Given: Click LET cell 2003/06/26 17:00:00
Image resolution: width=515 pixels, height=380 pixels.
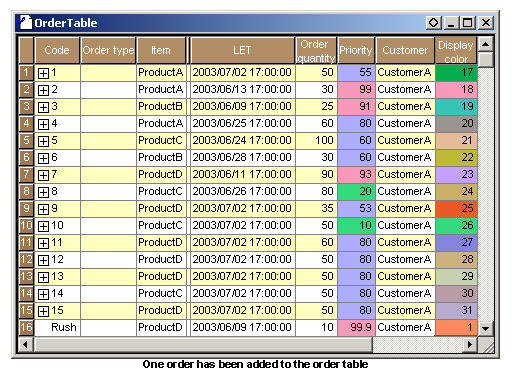Looking at the screenshot, I should point(242,191).
